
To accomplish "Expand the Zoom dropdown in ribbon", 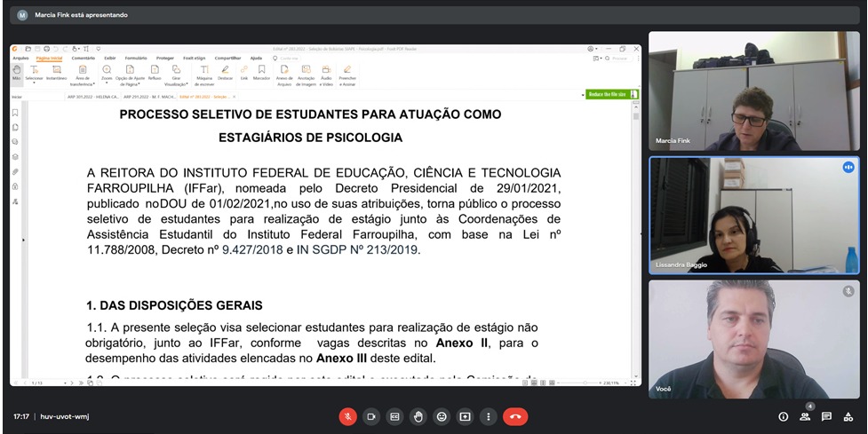I will [x=107, y=78].
